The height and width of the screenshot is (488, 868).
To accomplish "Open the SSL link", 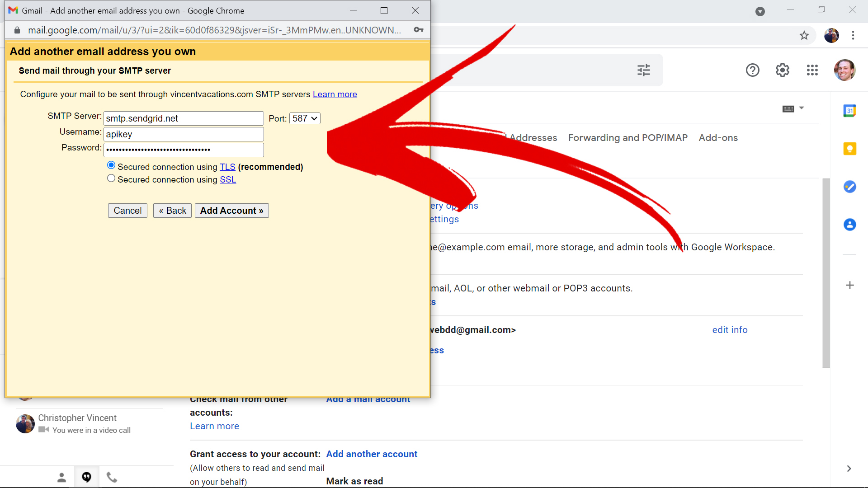I will tap(228, 180).
